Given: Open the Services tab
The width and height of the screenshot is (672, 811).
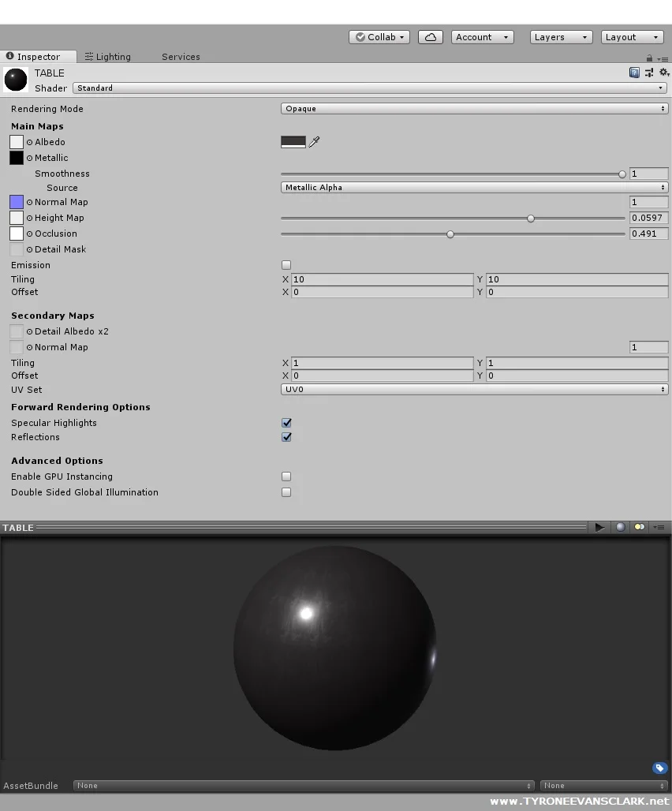Looking at the screenshot, I should click(x=181, y=57).
